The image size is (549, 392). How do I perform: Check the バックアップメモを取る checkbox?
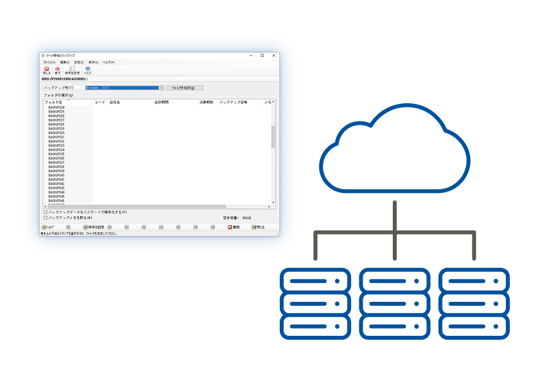tap(46, 218)
